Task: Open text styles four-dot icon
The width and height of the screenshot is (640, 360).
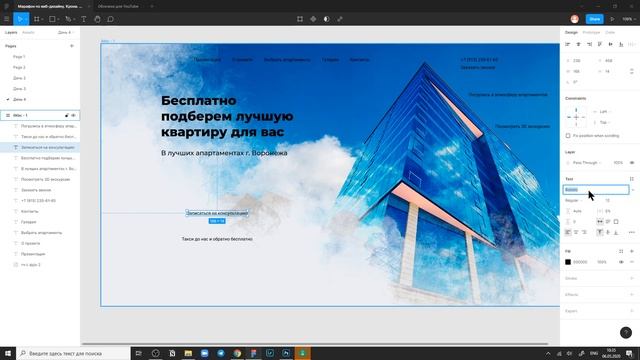Action: (632, 179)
